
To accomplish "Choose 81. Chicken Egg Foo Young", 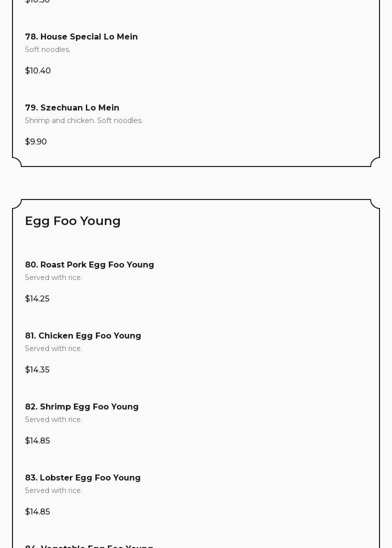I will pyautogui.click(x=83, y=336).
